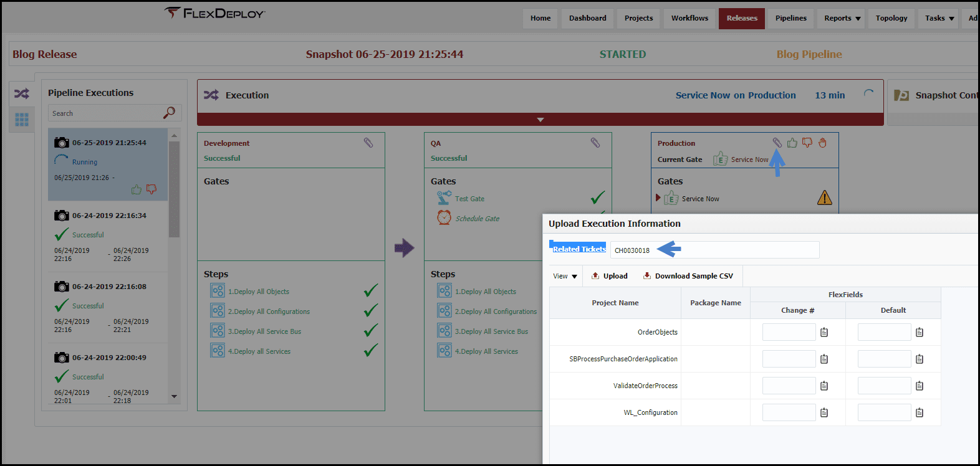Click the Related Tickets input field
The height and width of the screenshot is (466, 980).
714,250
